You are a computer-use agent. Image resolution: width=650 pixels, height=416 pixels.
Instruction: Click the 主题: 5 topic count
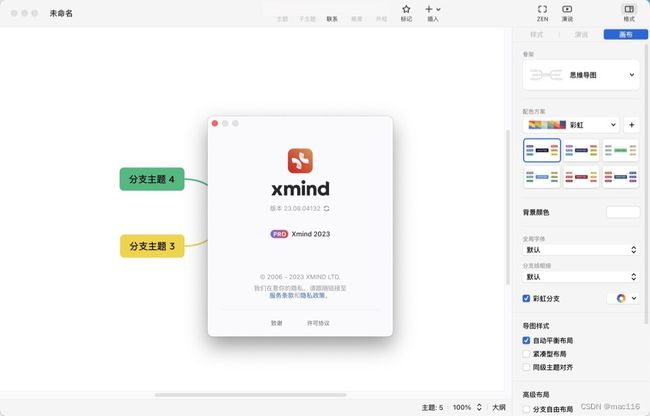(x=432, y=407)
